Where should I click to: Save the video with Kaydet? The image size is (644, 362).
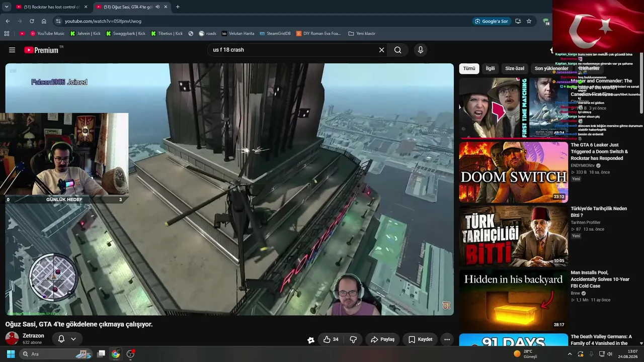420,339
